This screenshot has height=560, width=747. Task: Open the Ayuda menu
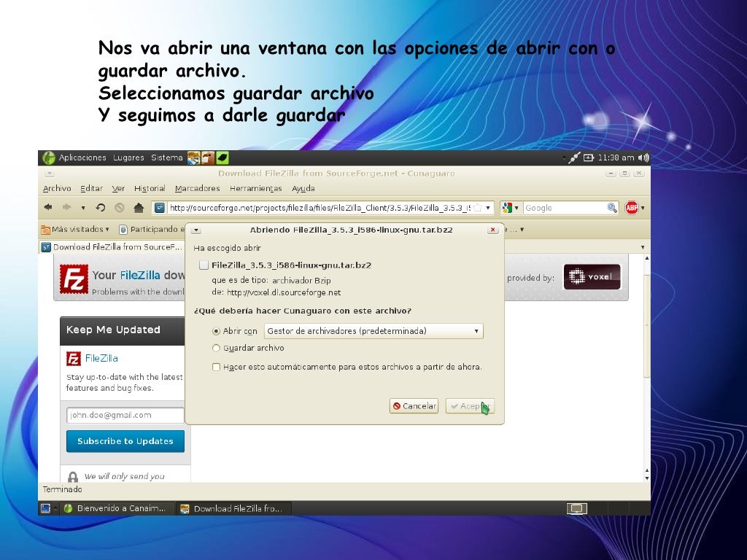(x=303, y=189)
